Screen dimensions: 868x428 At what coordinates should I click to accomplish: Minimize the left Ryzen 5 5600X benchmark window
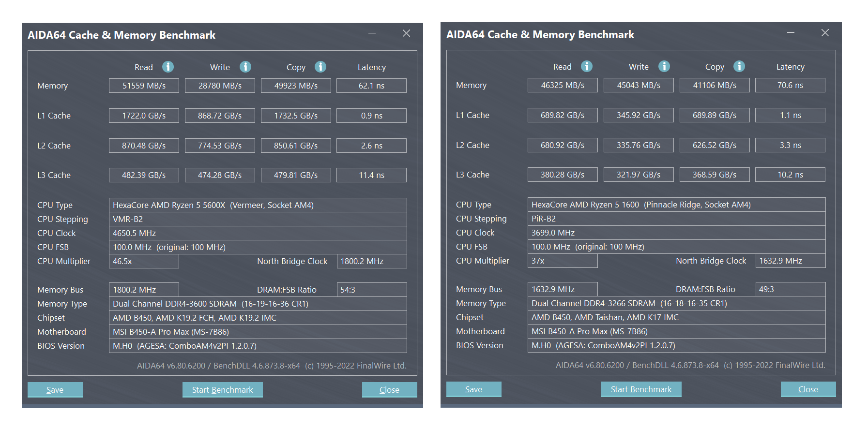coord(372,33)
